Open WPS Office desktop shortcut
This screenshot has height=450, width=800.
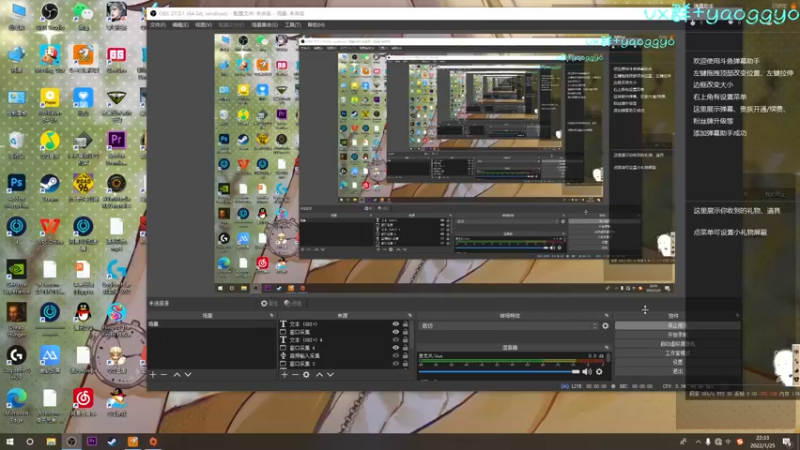tap(49, 231)
